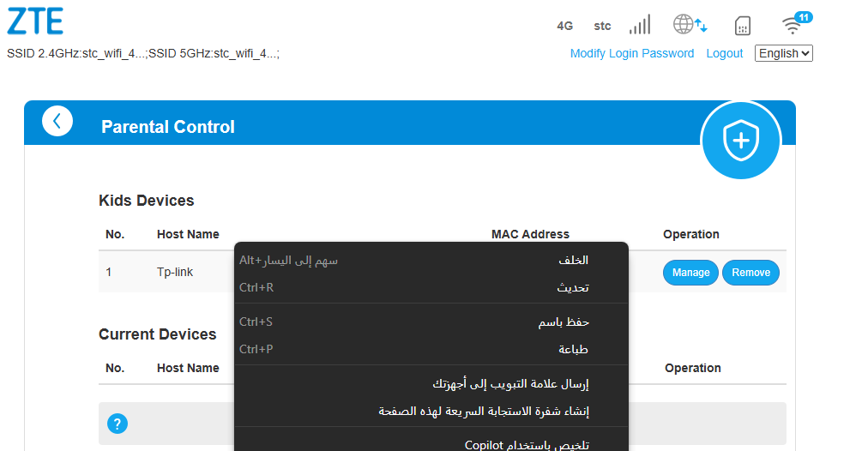
Task: Click Manage button for Tp-link device
Action: (690, 273)
